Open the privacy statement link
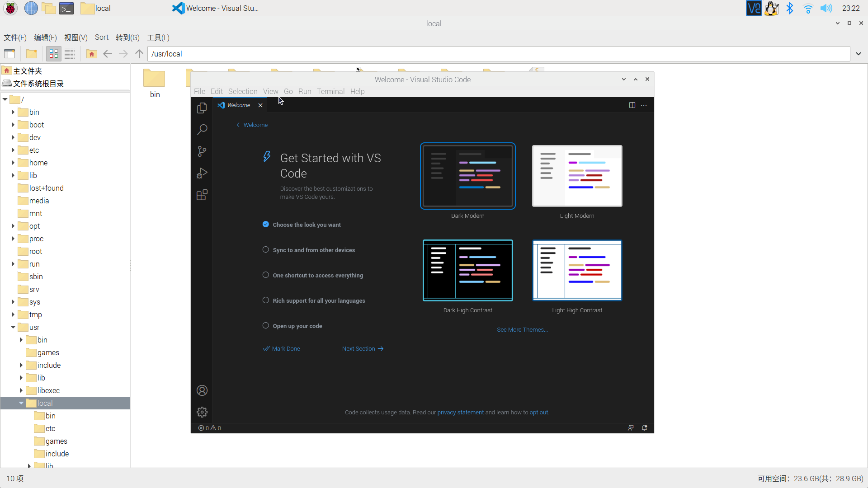The width and height of the screenshot is (868, 488). 460,412
